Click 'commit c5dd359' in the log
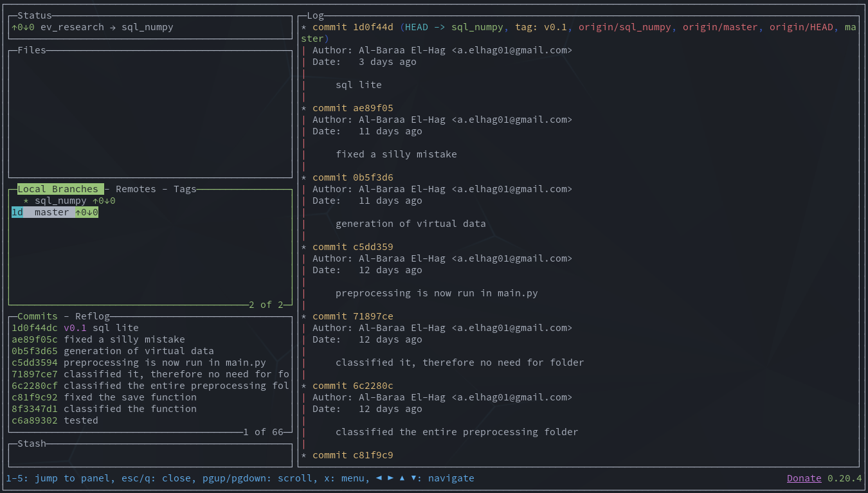 353,247
